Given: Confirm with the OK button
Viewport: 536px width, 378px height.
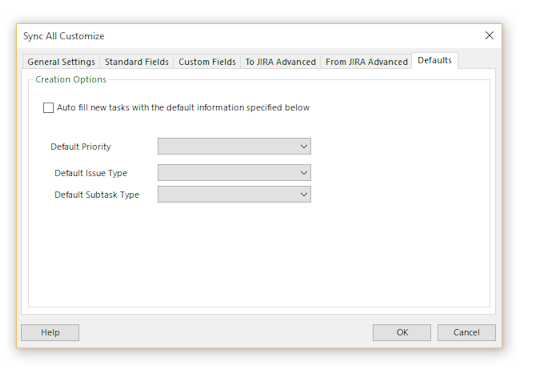Looking at the screenshot, I should 402,333.
